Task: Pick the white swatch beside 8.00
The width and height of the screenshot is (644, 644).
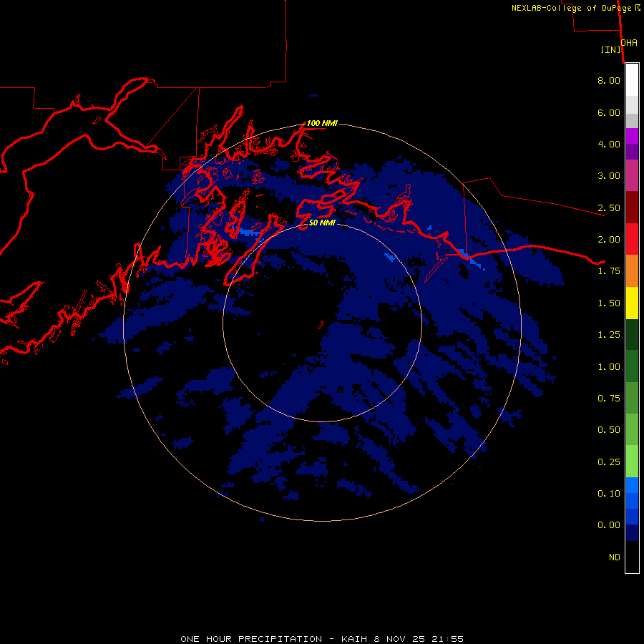Action: tap(632, 80)
